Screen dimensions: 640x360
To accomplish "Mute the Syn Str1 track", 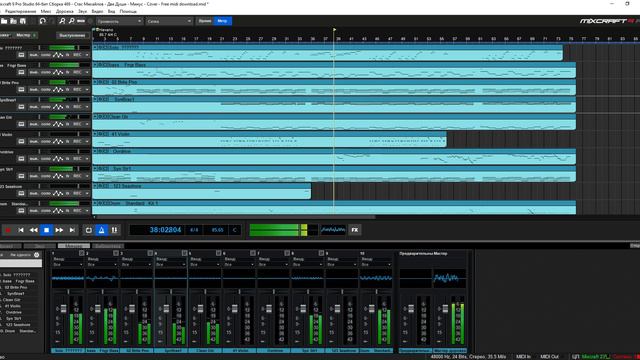I will point(34,176).
